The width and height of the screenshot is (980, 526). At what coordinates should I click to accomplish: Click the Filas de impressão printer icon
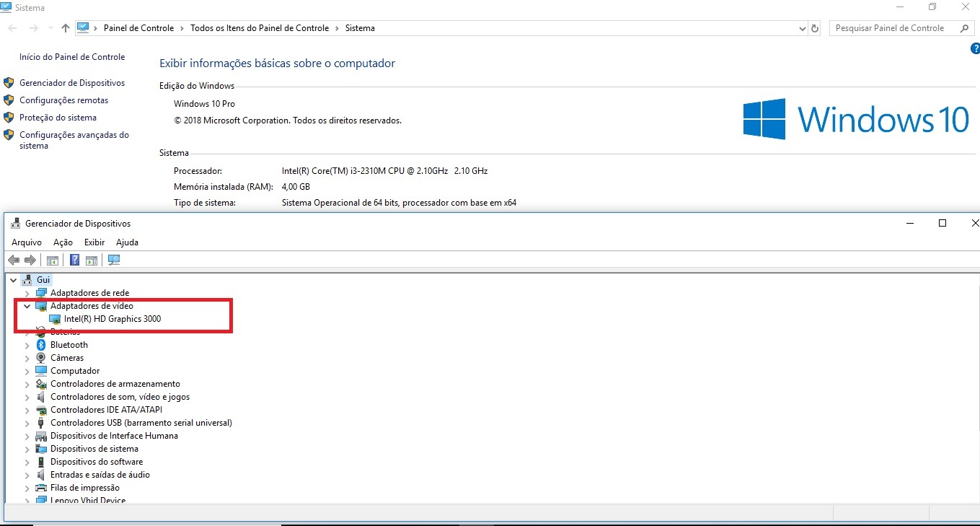pyautogui.click(x=41, y=488)
